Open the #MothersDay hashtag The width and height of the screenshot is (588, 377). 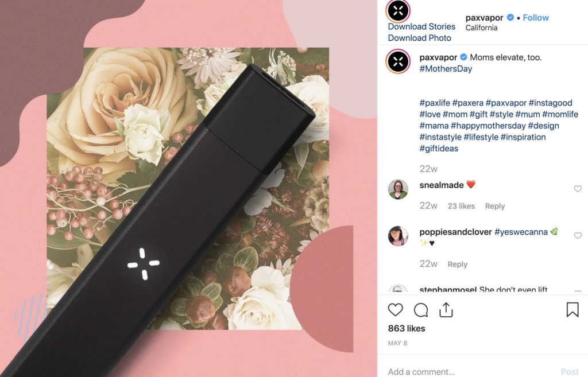coord(446,69)
